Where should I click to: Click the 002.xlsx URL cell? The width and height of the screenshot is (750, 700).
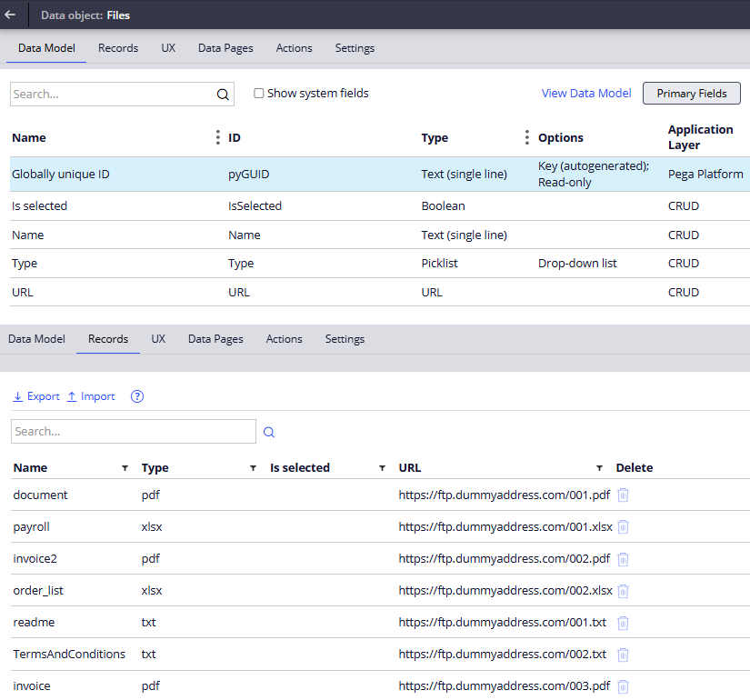click(505, 591)
